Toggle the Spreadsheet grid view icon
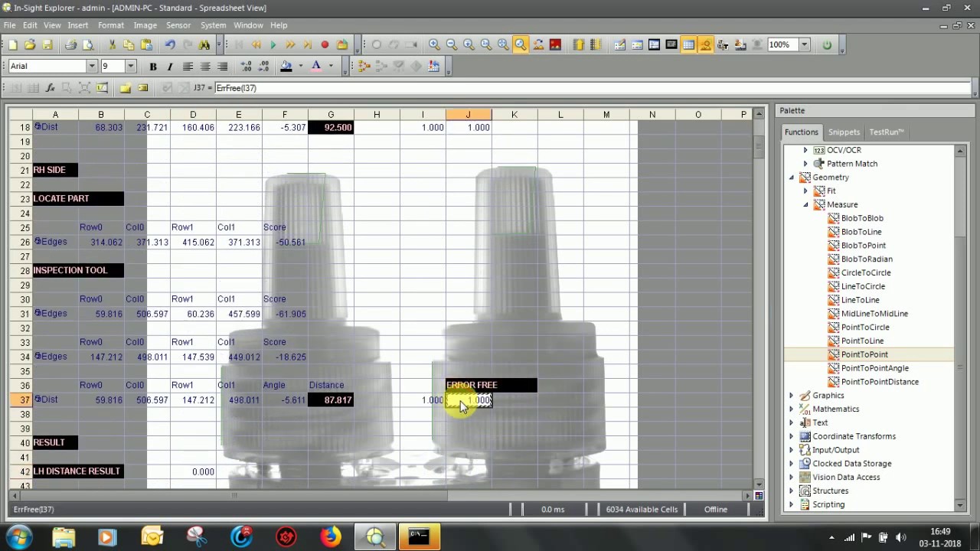980x551 pixels. 688,45
